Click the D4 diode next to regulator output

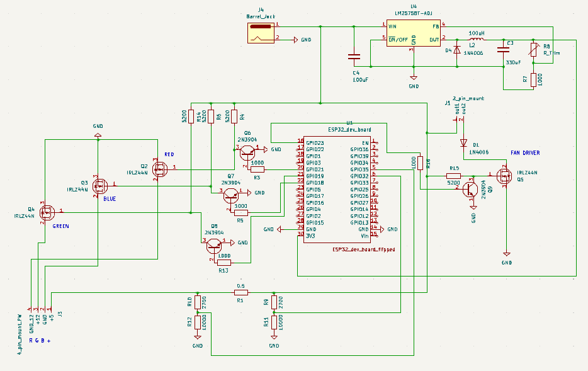click(x=457, y=50)
